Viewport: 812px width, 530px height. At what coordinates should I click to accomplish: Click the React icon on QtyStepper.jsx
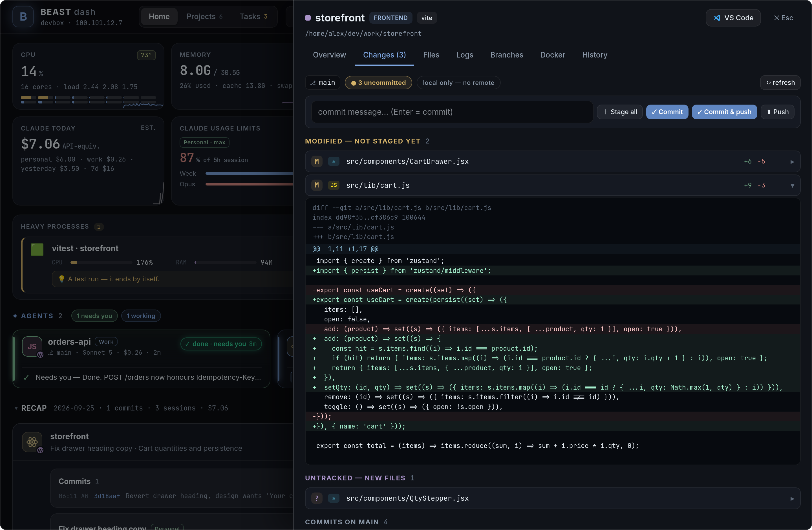tap(334, 498)
